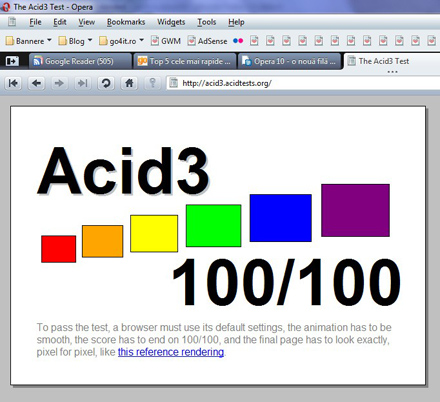Click the purple Acid3 square

[x=356, y=210]
